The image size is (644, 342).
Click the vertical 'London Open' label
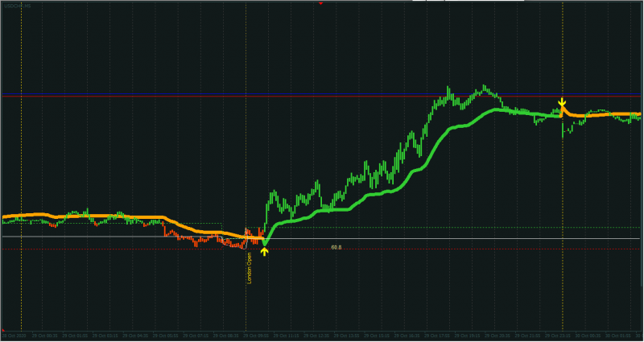[x=249, y=268]
